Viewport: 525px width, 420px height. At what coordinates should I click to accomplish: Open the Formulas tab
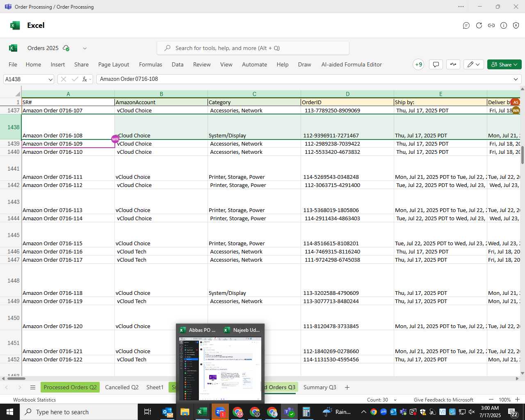click(x=151, y=64)
